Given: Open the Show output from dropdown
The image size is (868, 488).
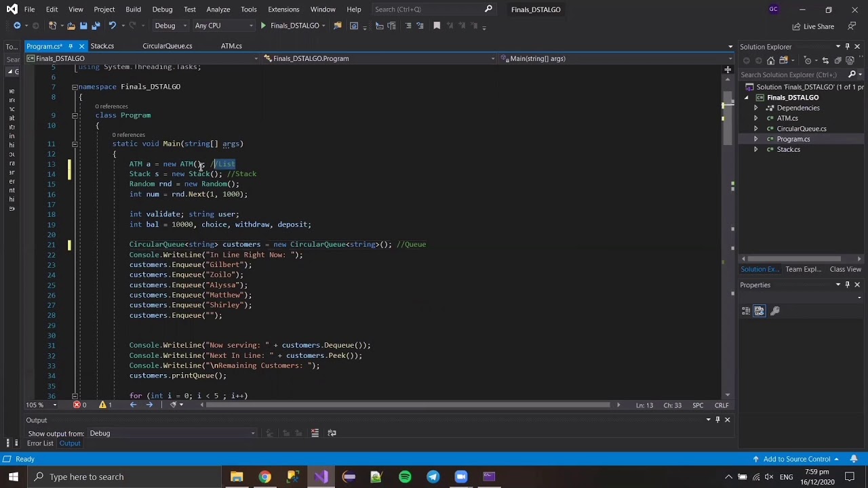Looking at the screenshot, I should (x=174, y=433).
